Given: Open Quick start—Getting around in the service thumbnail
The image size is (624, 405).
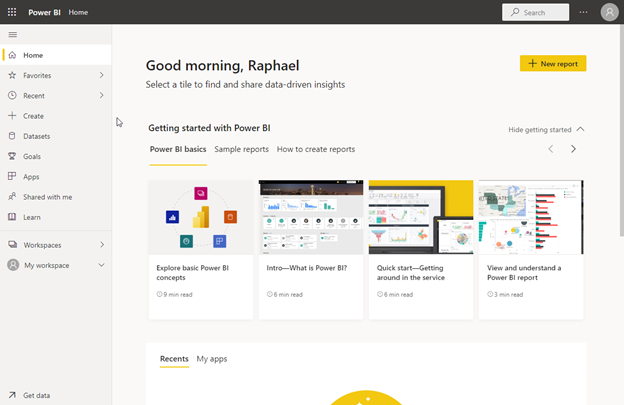Looking at the screenshot, I should pyautogui.click(x=421, y=217).
